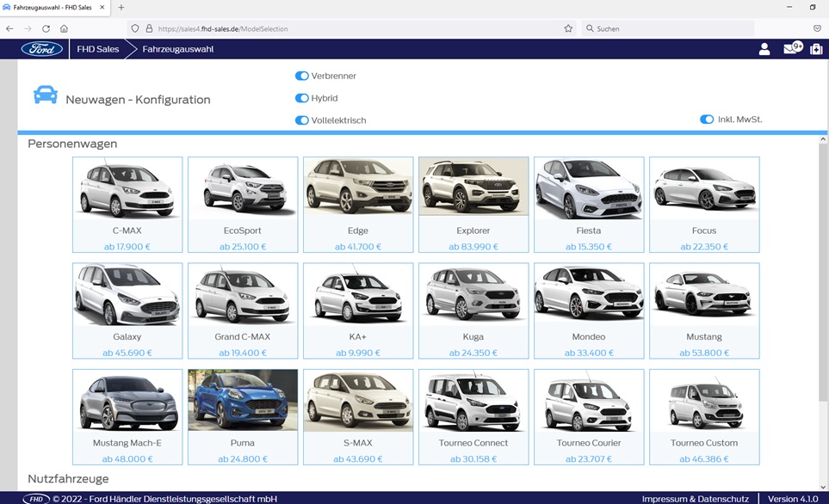Image resolution: width=829 pixels, height=504 pixels.
Task: Select the C-MAX model card
Action: [127, 205]
